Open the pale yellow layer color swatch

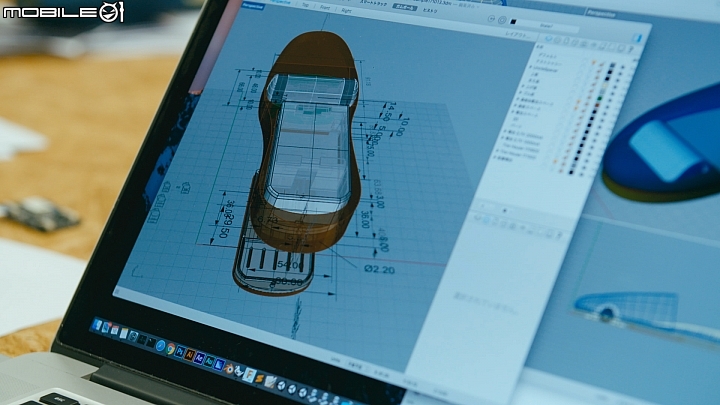coord(605,85)
